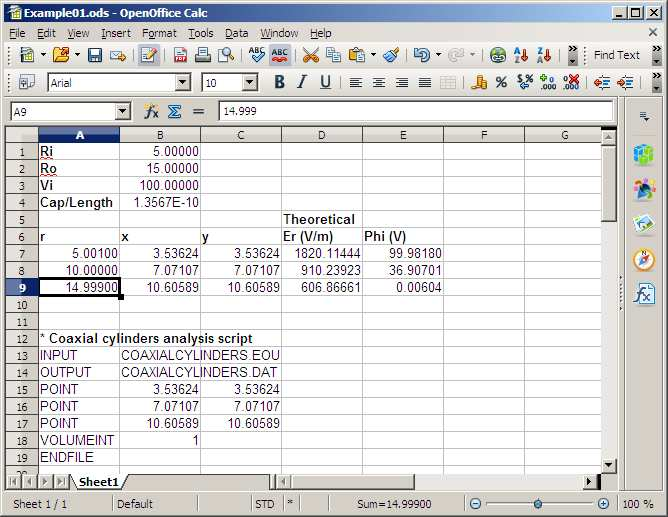Open the Insert menu

click(116, 33)
